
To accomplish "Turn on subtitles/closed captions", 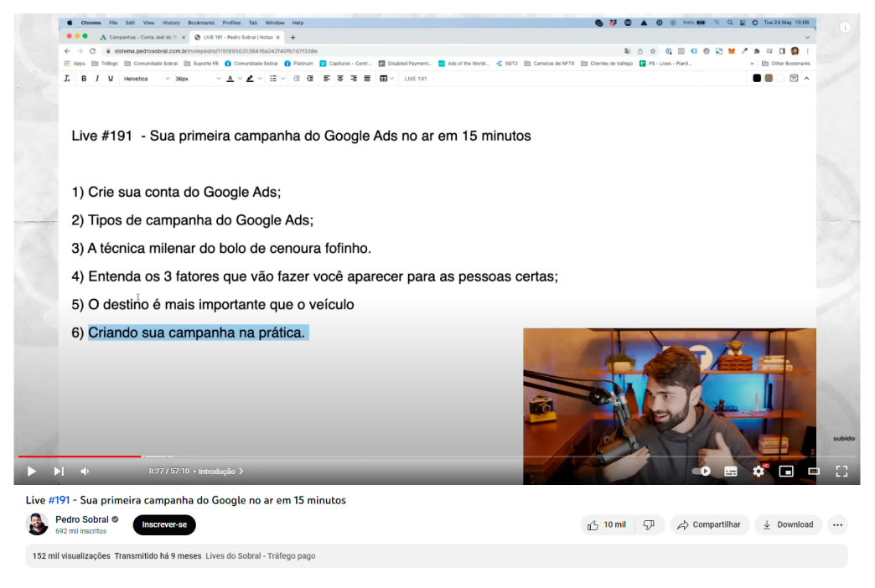I will click(x=731, y=472).
